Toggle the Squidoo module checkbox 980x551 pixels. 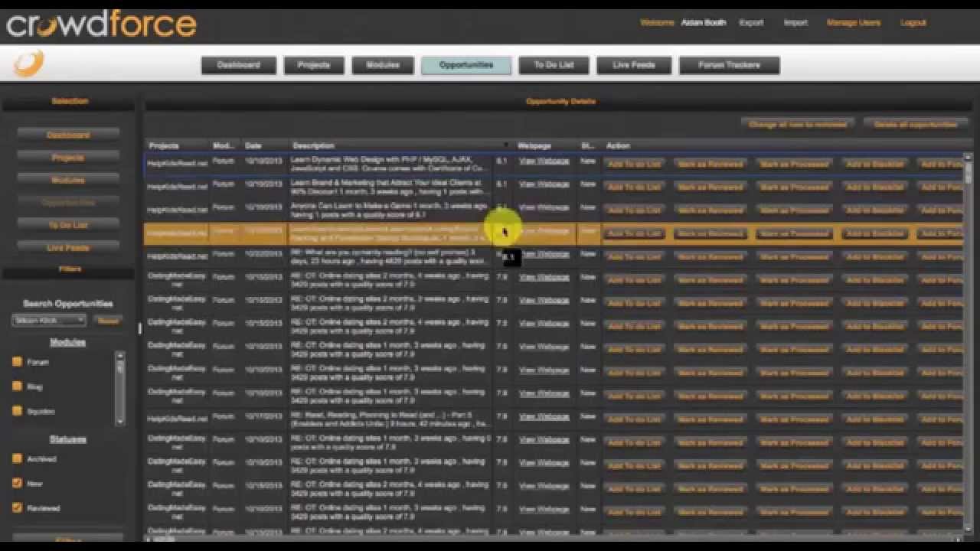pyautogui.click(x=17, y=411)
